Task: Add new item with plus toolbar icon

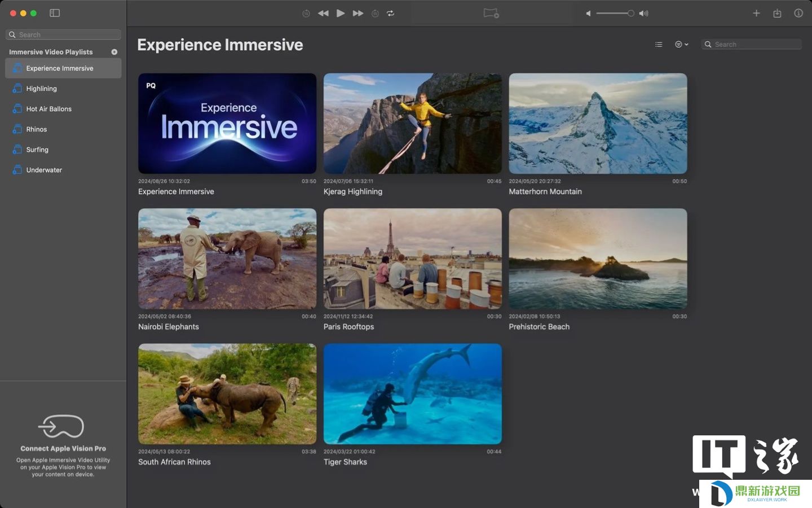Action: point(756,13)
